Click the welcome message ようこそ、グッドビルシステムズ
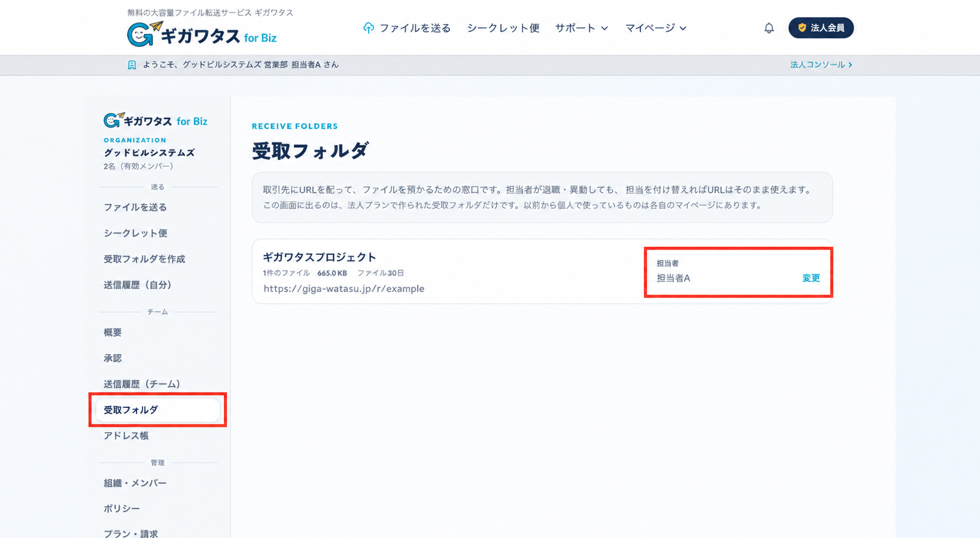Screen dimensions: 980x538 click(241, 65)
